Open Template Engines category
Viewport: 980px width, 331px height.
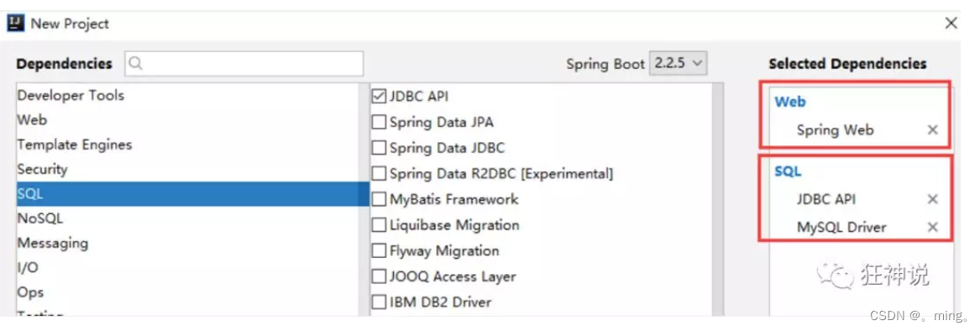click(188, 144)
